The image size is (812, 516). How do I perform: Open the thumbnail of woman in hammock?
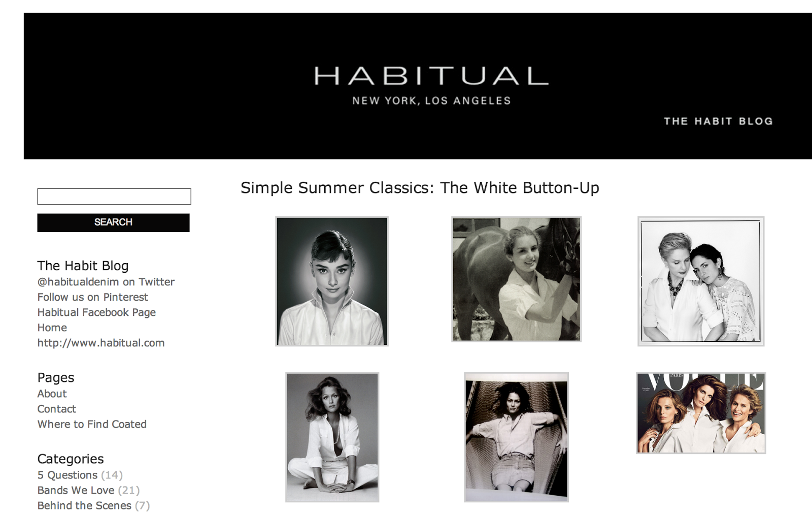tap(516, 437)
